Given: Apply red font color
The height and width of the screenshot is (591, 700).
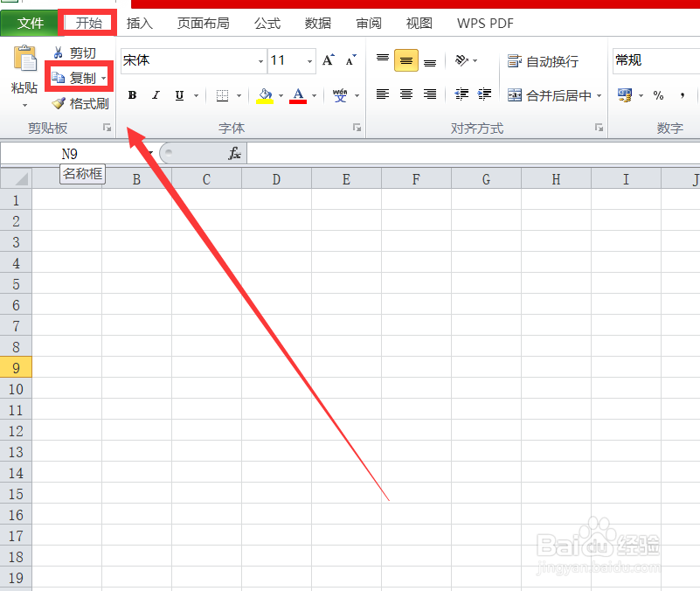Looking at the screenshot, I should [298, 95].
